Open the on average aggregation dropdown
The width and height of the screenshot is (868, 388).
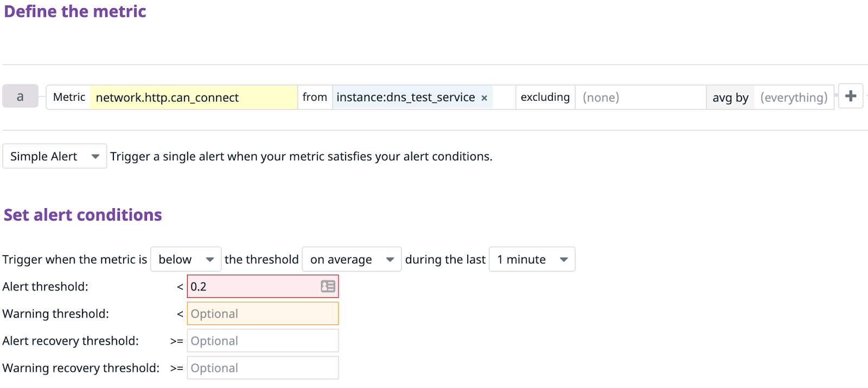tap(352, 260)
